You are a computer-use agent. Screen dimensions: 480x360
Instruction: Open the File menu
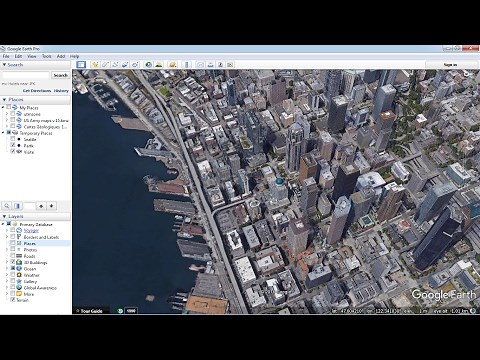pyautogui.click(x=6, y=56)
